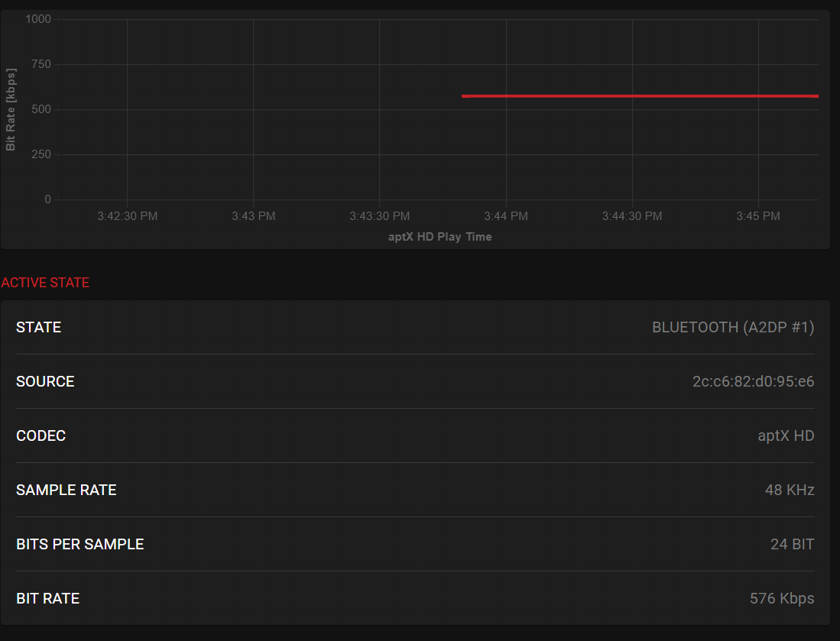Viewport: 840px width, 641px height.
Task: Select the source MAC address 2c:c6:82:d0:95:e6
Action: (x=753, y=381)
